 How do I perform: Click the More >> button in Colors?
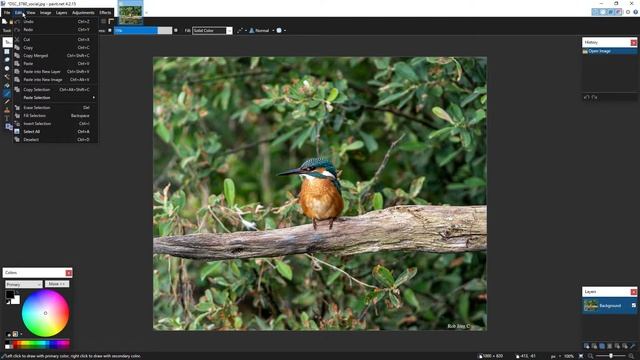[x=57, y=284]
